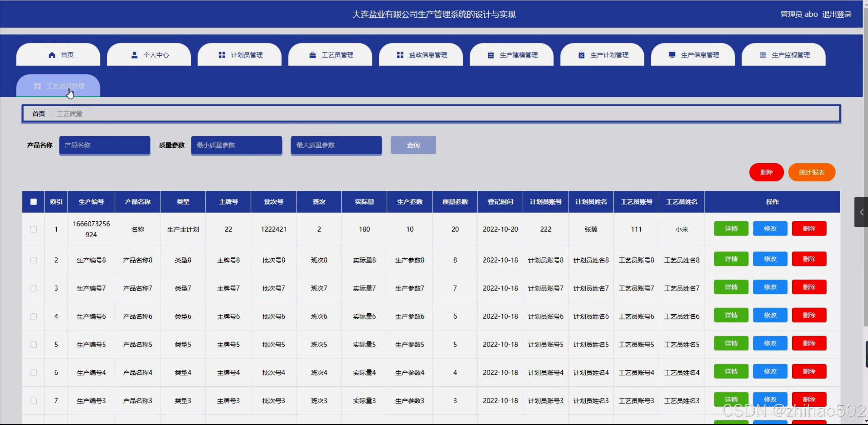Click the monitor icon beside 生产信息管理
This screenshot has width=868, height=425.
coord(672,55)
